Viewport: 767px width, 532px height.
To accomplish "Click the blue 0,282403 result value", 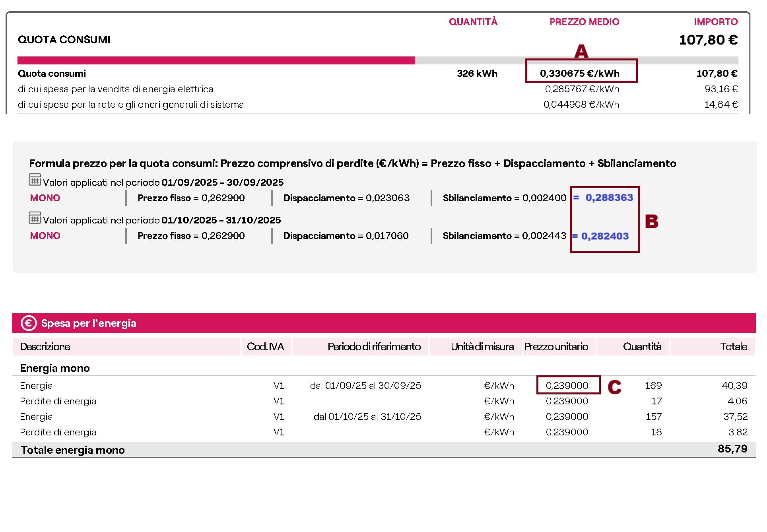I will [604, 236].
